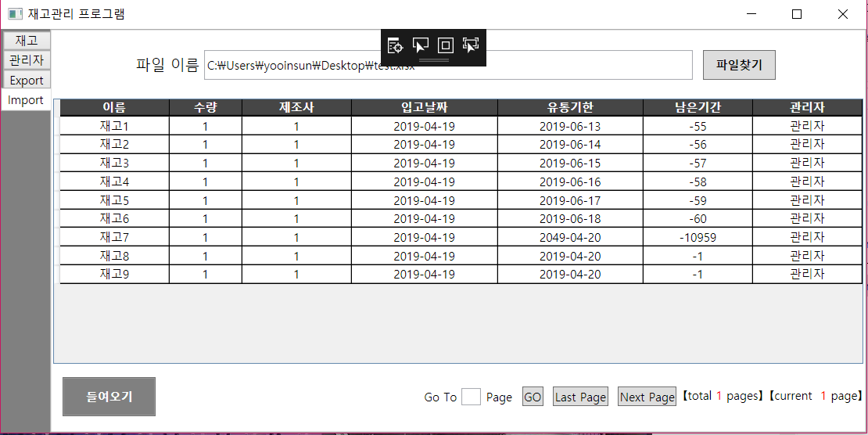Screen dimensions: 868x435
Task: Click 제조사 value in 재고6 row
Action: click(296, 219)
